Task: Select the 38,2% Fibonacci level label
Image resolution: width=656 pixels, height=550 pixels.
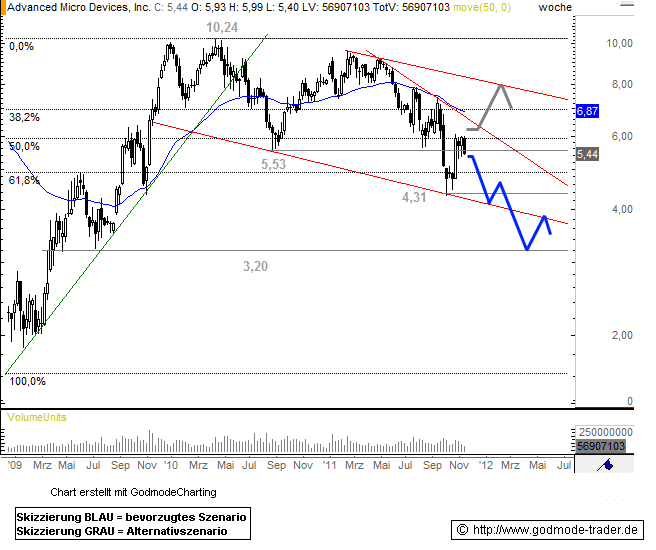Action: pos(23,117)
